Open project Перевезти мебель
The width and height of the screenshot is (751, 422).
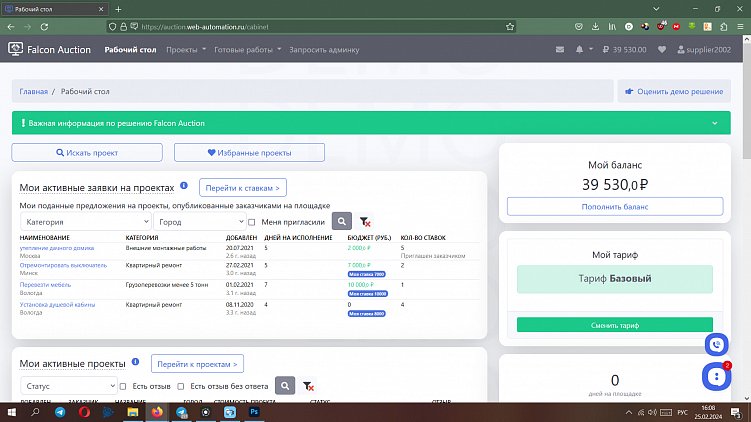click(x=45, y=285)
